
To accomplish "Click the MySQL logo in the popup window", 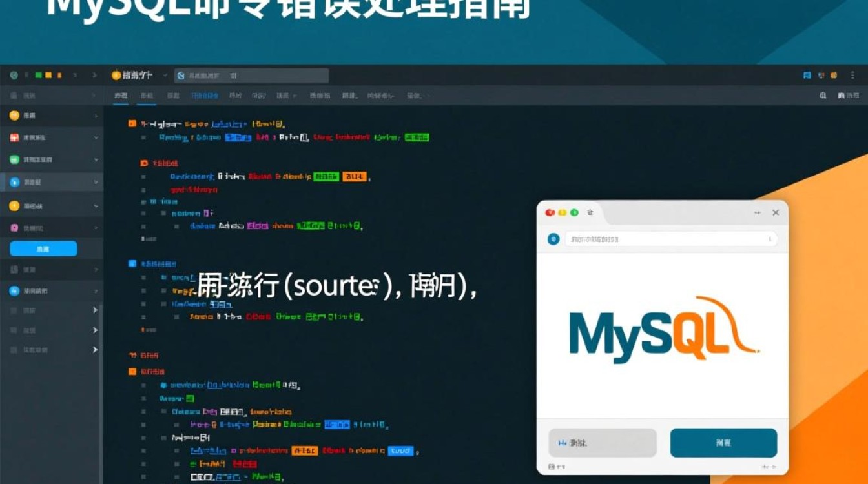I will click(663, 330).
